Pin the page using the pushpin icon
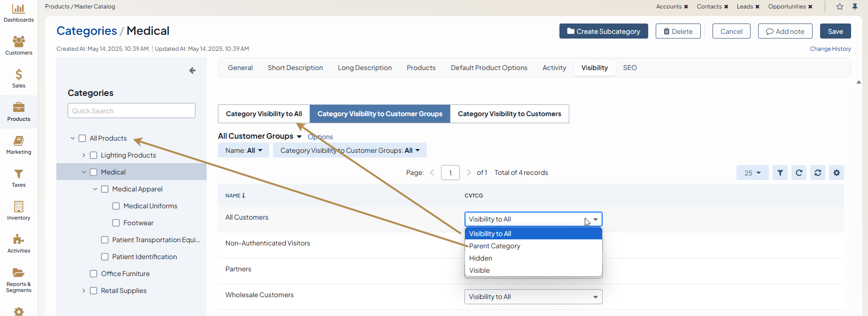The image size is (868, 316). 855,7
